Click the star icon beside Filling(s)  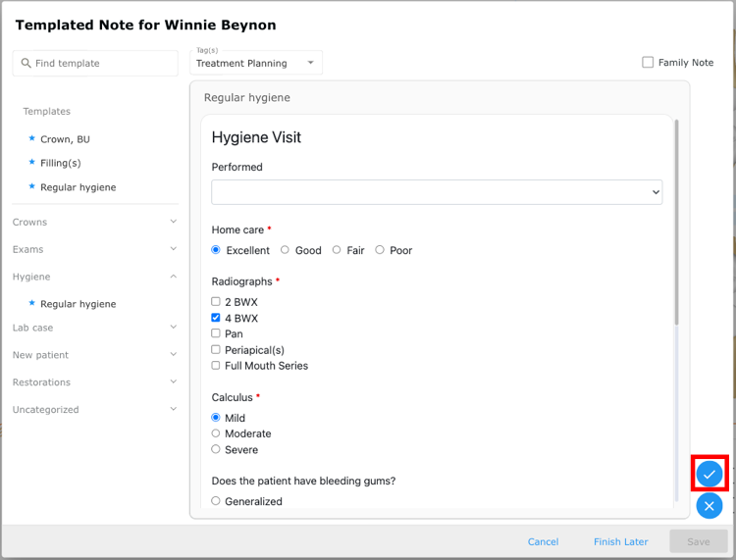pyautogui.click(x=32, y=162)
